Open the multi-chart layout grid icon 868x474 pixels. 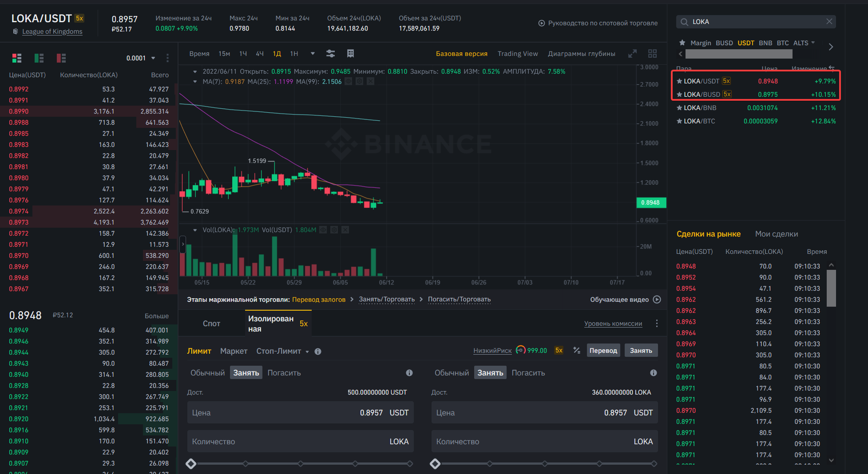pos(652,54)
